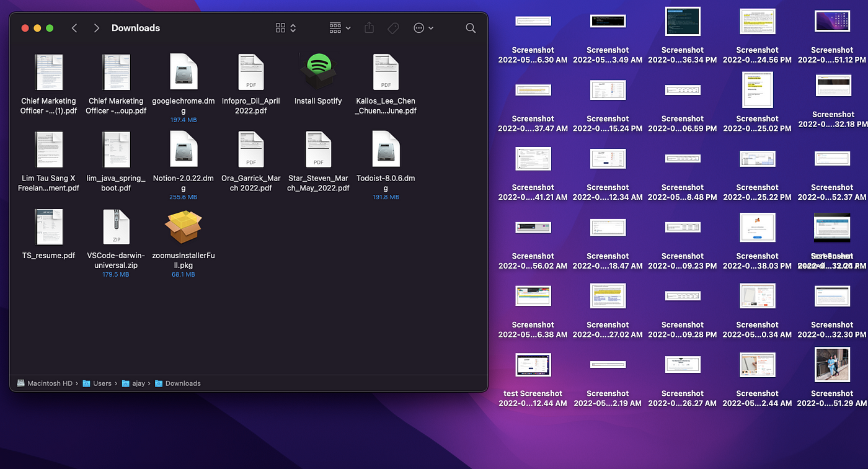Select Ora_Garrick_March 2022.pdf
This screenshot has width=868, height=469.
(x=251, y=150)
